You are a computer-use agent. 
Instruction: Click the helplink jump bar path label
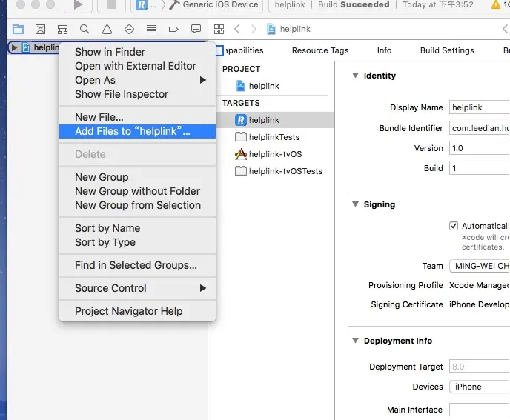pyautogui.click(x=295, y=29)
